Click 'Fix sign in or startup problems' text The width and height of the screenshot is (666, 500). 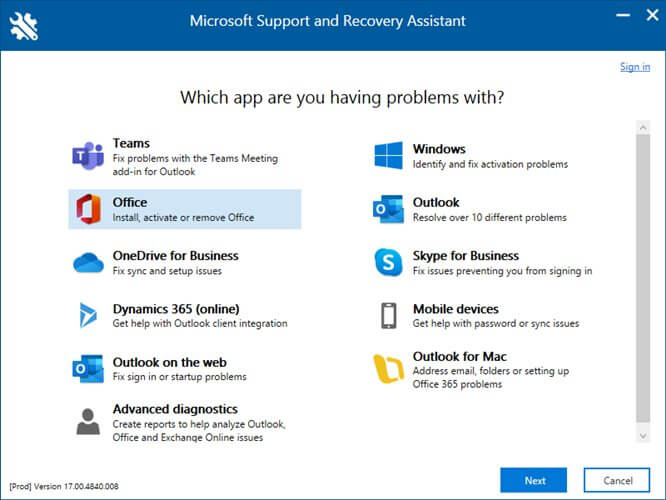(180, 377)
